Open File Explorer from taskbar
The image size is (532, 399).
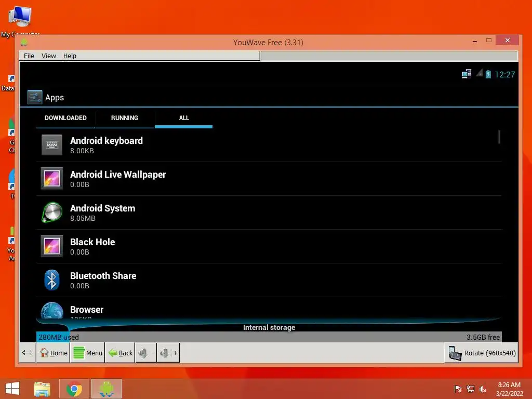[42, 389]
